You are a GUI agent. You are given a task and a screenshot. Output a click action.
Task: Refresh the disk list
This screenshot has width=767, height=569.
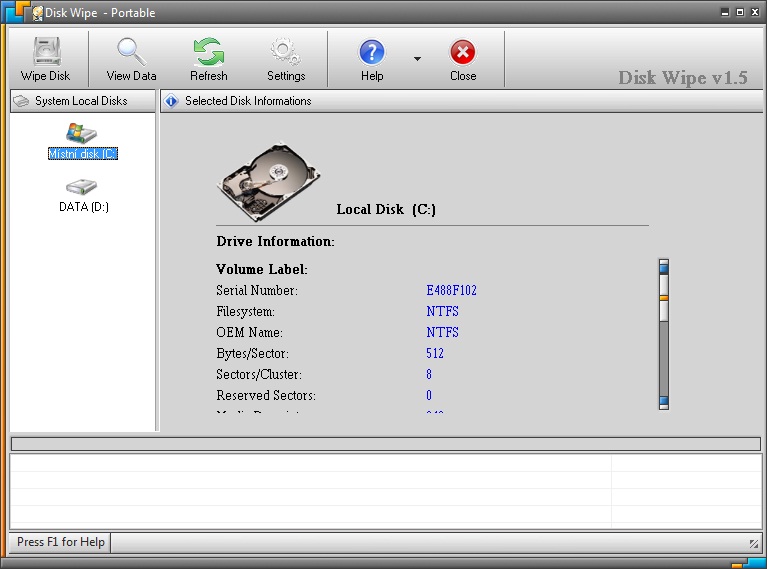[x=208, y=51]
